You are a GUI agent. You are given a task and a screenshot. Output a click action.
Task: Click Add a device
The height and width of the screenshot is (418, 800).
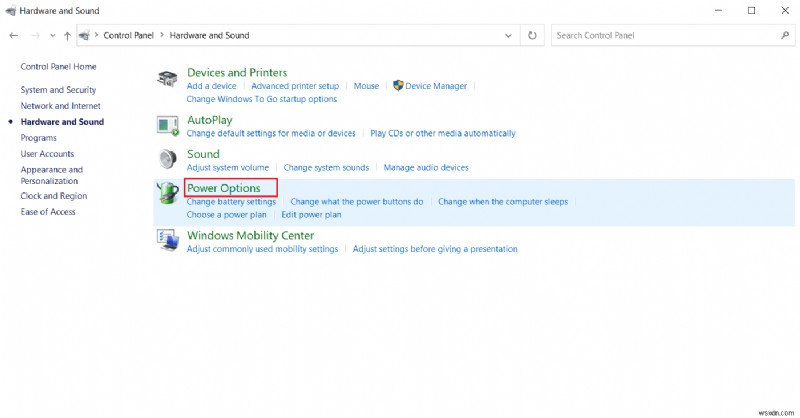click(211, 86)
